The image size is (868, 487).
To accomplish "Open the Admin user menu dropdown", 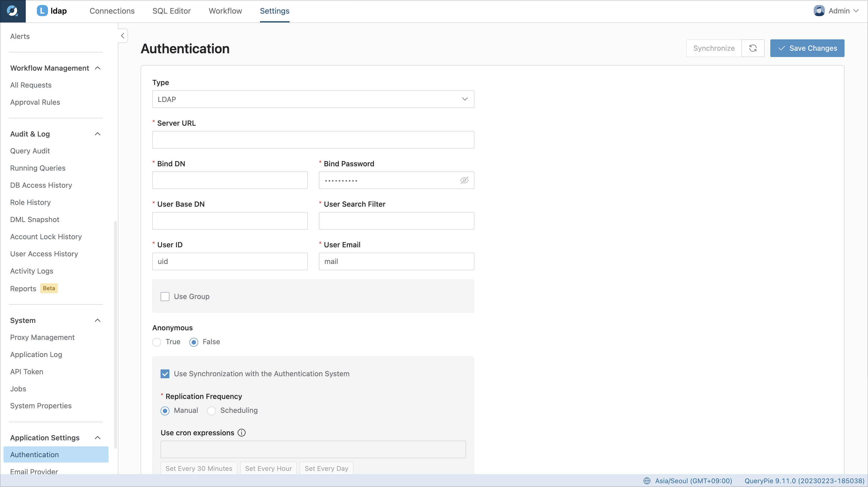I will (x=836, y=11).
